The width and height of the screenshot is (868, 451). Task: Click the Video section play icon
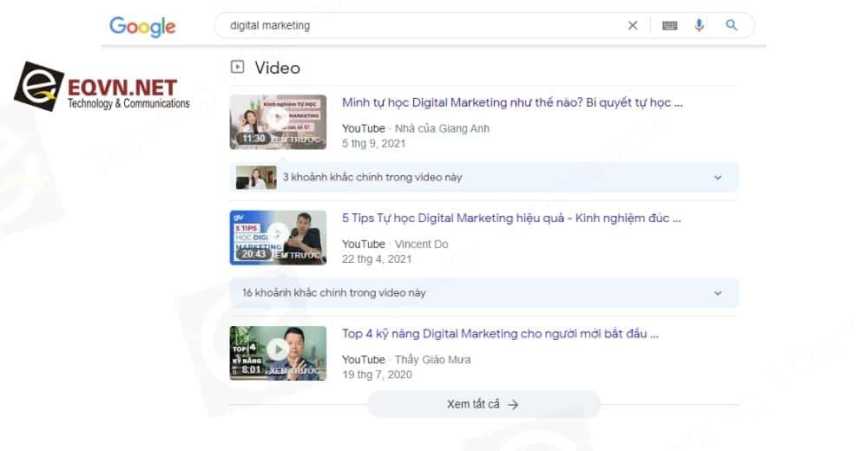238,67
